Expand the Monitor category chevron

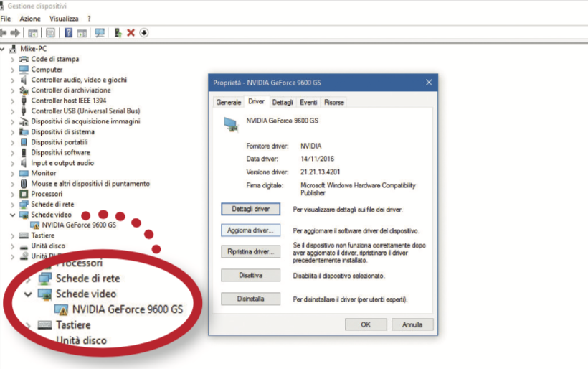13,173
